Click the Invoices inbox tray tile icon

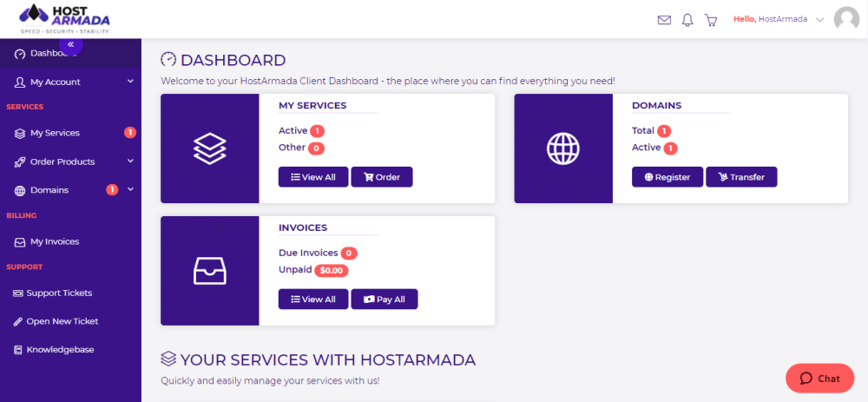pyautogui.click(x=210, y=271)
